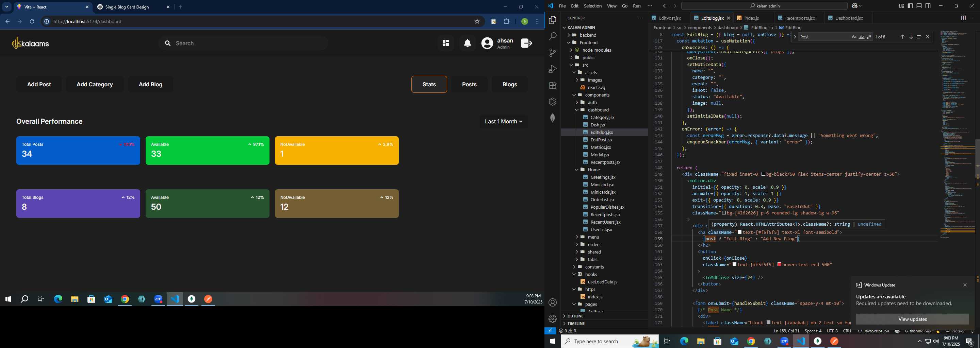Expand the TIMELINE section
The image size is (980, 348).
[x=576, y=324]
